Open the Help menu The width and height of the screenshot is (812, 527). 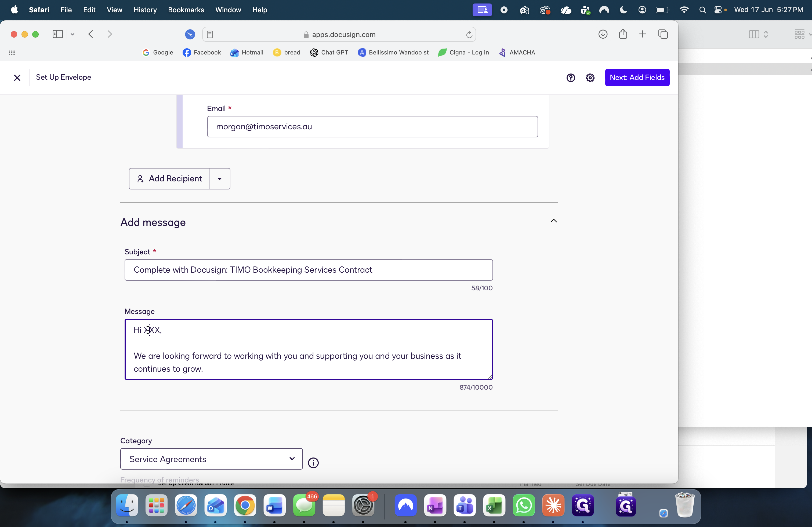[260, 10]
